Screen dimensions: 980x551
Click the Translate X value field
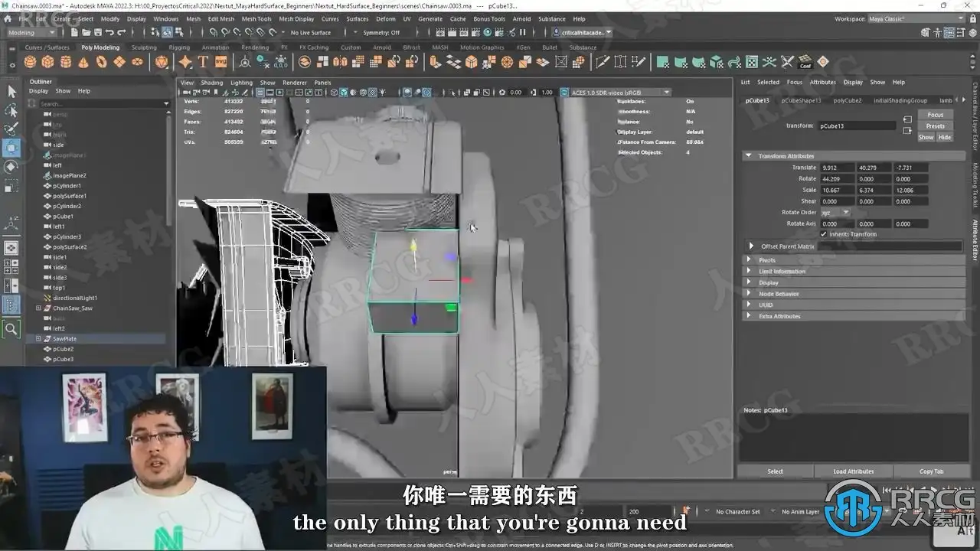pyautogui.click(x=836, y=168)
